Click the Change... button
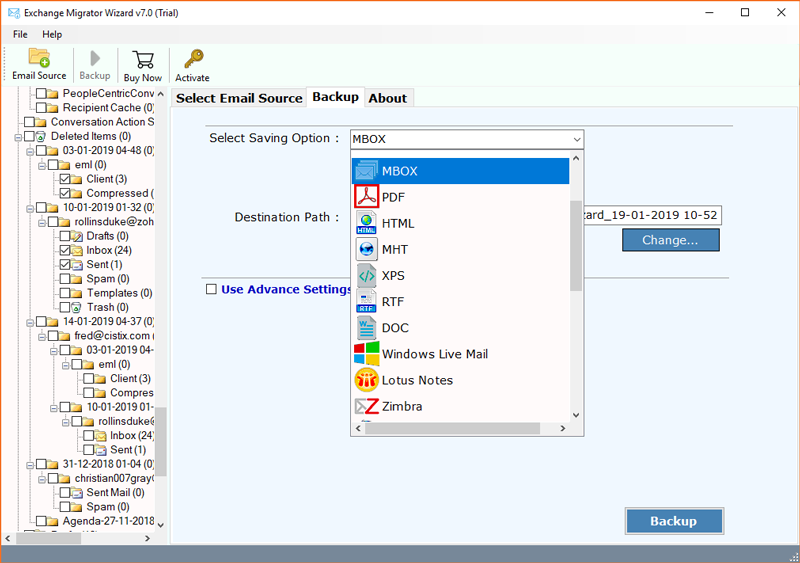 670,240
